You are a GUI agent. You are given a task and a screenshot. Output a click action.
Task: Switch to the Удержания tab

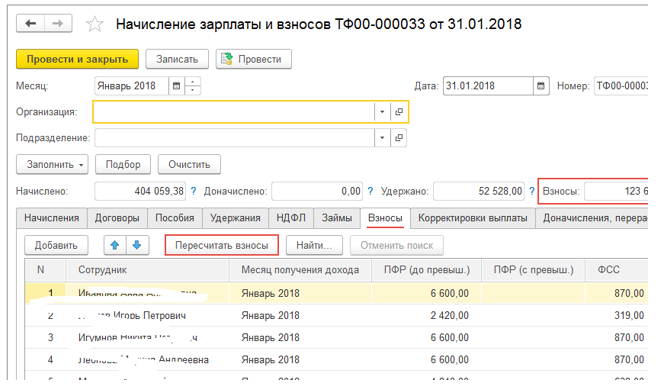point(235,218)
